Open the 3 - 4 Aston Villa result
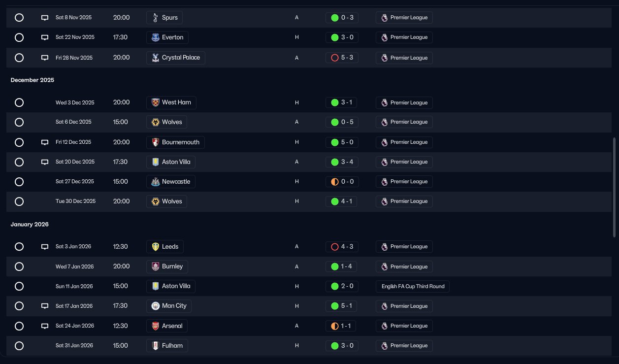Image resolution: width=619 pixels, height=364 pixels. (x=342, y=162)
